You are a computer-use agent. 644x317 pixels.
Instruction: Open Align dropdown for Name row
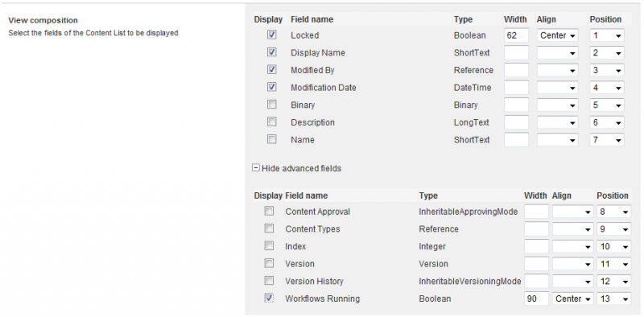click(557, 140)
